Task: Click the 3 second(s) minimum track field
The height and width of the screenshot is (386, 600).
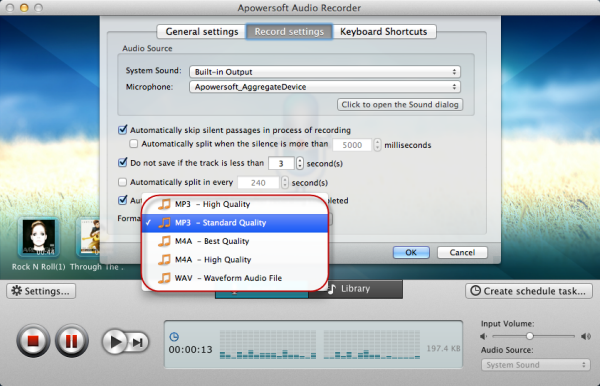Action: (281, 163)
